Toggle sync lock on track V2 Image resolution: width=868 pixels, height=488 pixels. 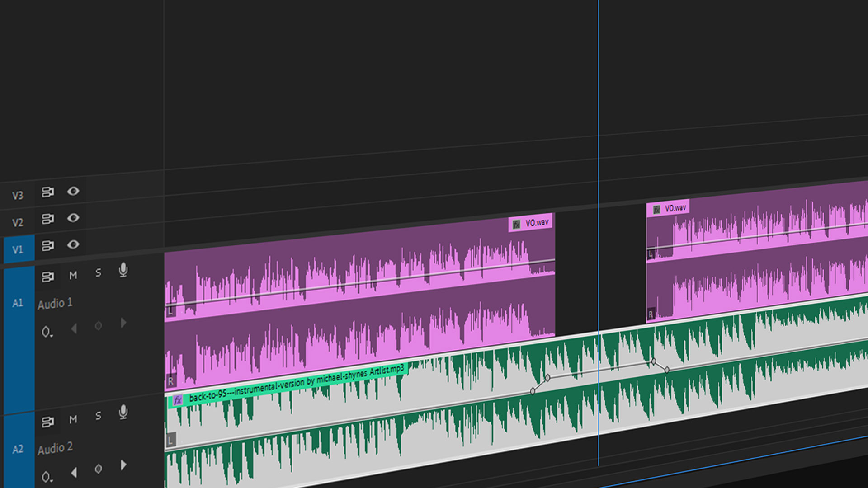point(48,219)
